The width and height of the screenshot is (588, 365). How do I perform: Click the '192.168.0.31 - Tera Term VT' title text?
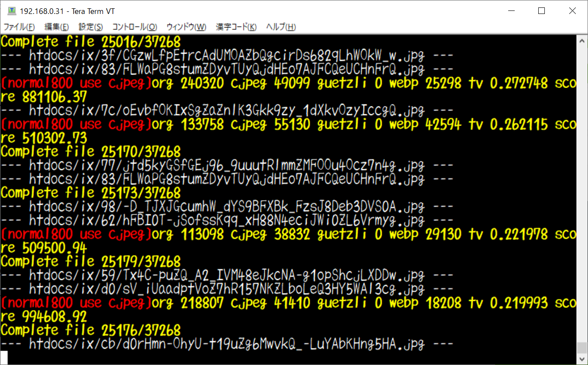[68, 11]
